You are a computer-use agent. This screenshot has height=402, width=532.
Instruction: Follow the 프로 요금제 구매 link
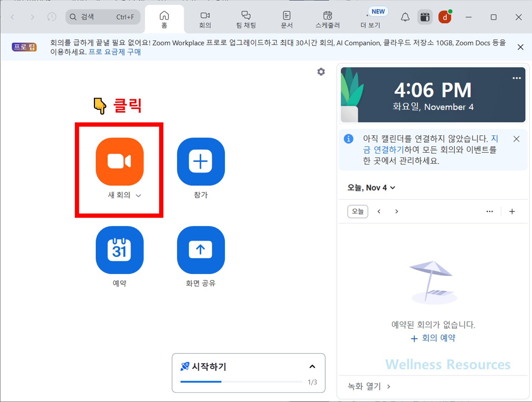tap(115, 52)
